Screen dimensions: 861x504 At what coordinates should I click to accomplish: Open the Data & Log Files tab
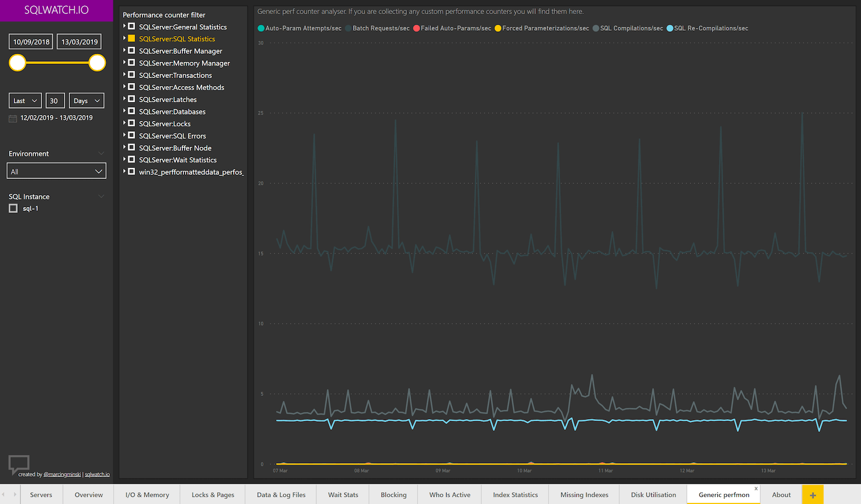pos(281,495)
